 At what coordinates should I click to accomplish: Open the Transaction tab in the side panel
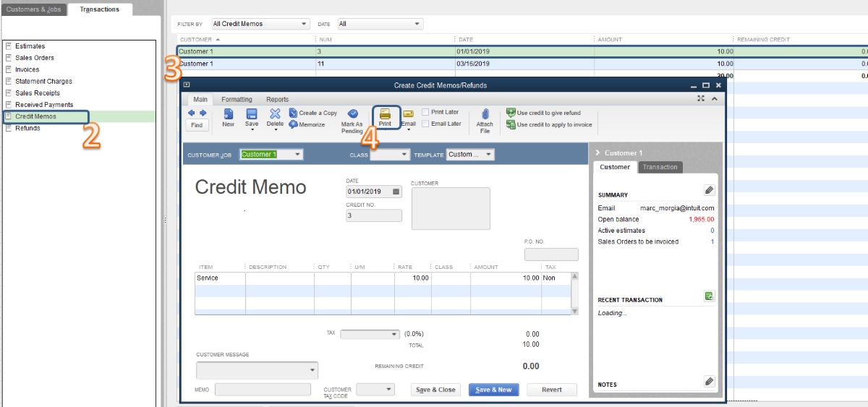(x=660, y=167)
